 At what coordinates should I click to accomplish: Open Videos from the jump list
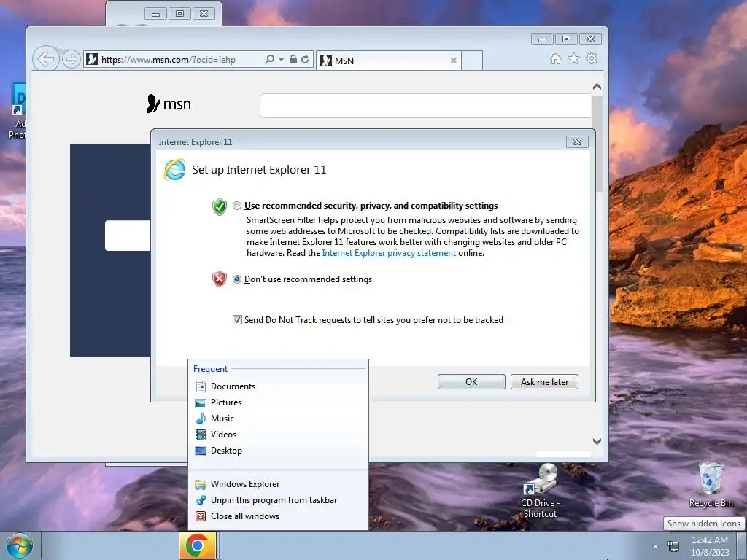tap(278, 435)
